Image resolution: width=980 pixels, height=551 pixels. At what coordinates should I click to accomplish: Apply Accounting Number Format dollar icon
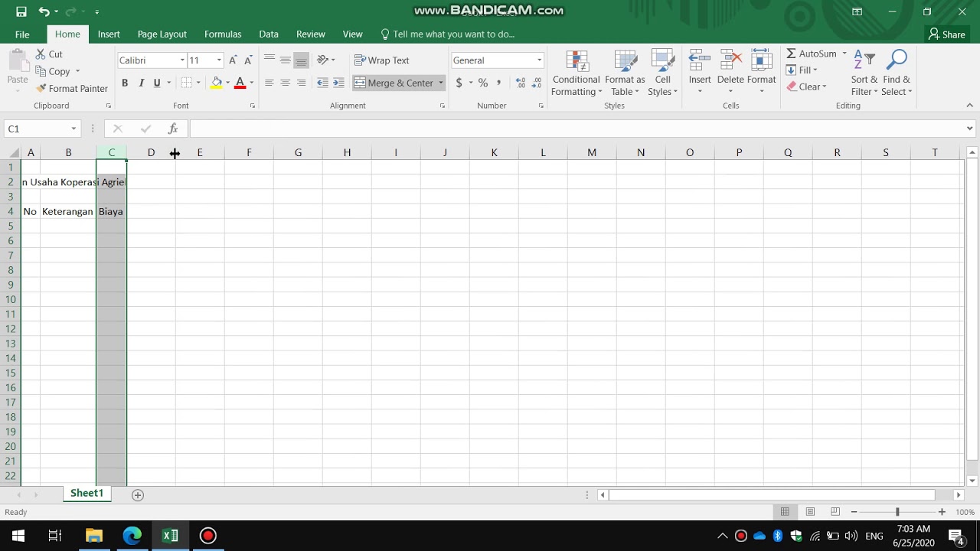[459, 83]
